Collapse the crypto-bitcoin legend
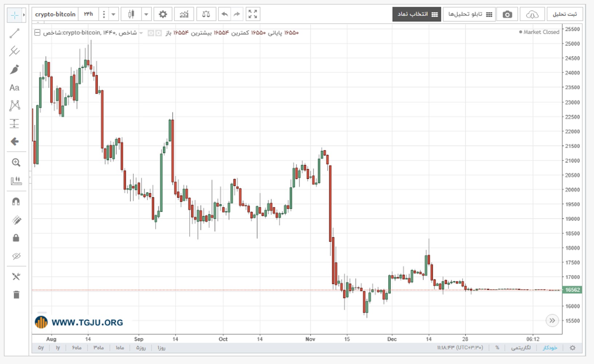The image size is (594, 364). [x=37, y=33]
